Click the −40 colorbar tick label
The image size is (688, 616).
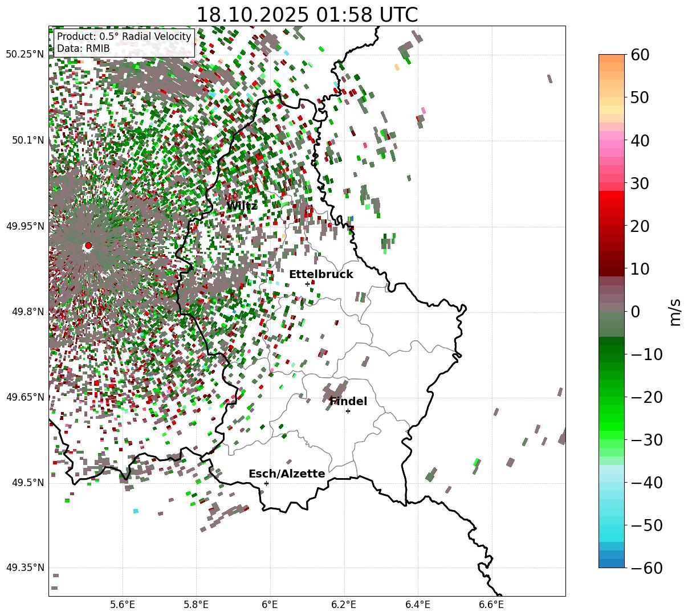[x=646, y=483]
